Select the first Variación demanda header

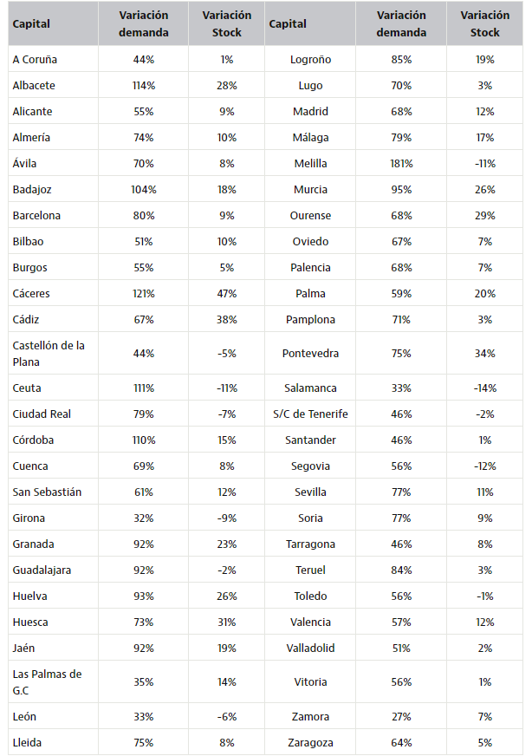pyautogui.click(x=144, y=23)
